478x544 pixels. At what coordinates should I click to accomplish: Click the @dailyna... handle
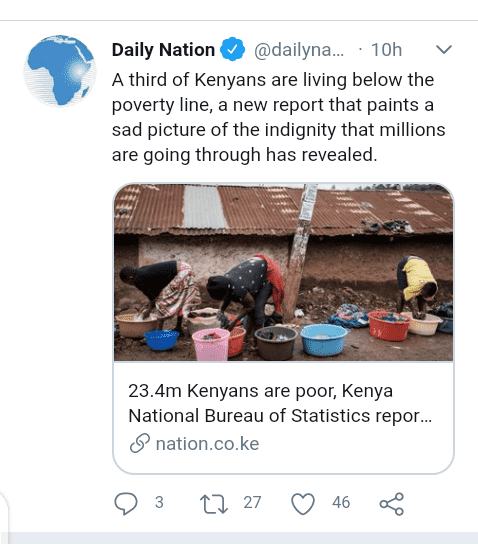click(299, 50)
